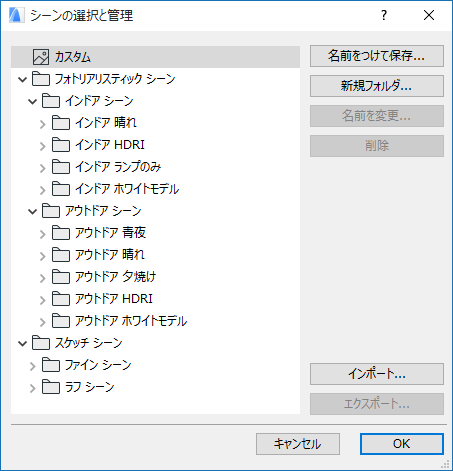453x471 pixels.
Task: Click the インドア HDRI folder icon
Action: [x=61, y=145]
